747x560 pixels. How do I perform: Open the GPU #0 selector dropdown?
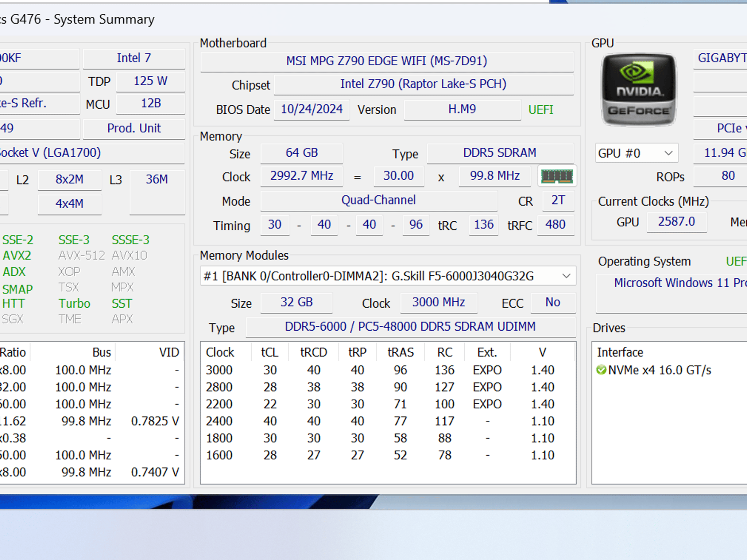(x=636, y=153)
